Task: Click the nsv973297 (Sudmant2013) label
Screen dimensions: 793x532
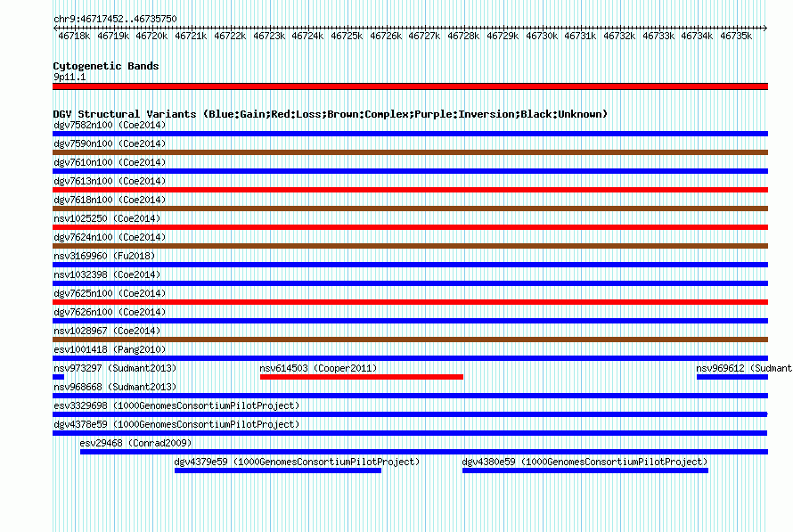Action: click(x=115, y=368)
